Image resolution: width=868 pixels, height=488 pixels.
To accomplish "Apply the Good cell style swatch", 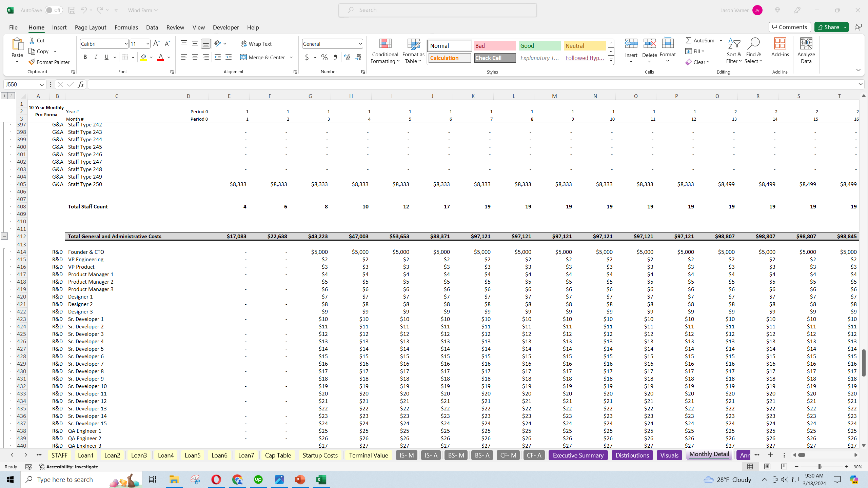I will pyautogui.click(x=539, y=46).
